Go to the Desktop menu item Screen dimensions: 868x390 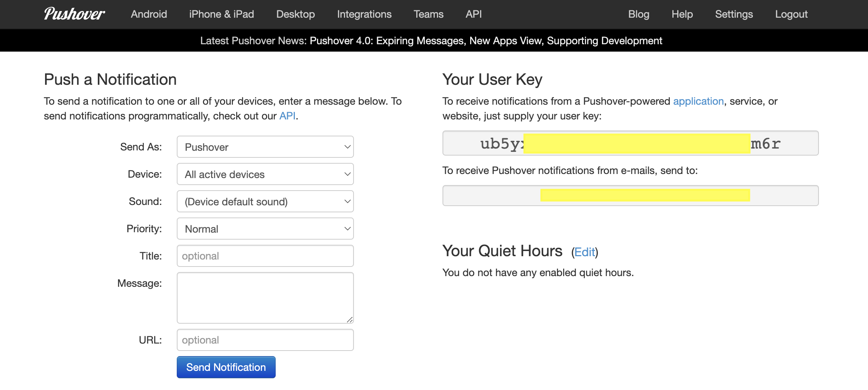click(x=295, y=14)
